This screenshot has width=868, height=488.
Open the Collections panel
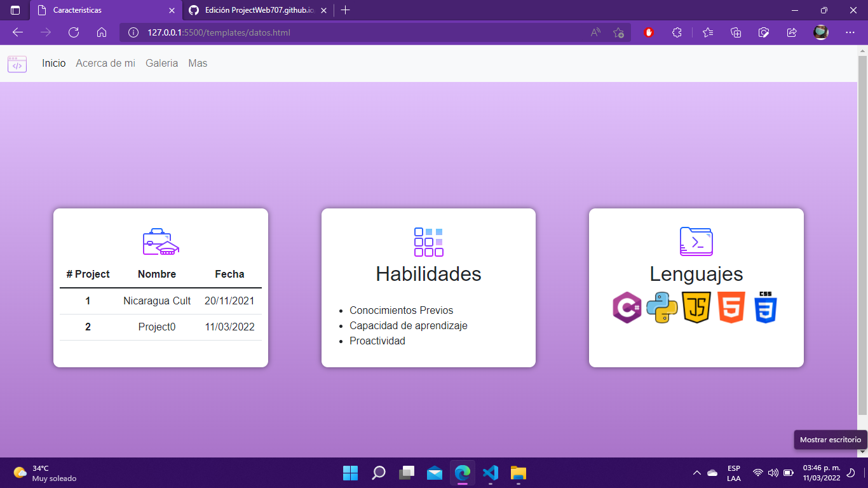[736, 32]
